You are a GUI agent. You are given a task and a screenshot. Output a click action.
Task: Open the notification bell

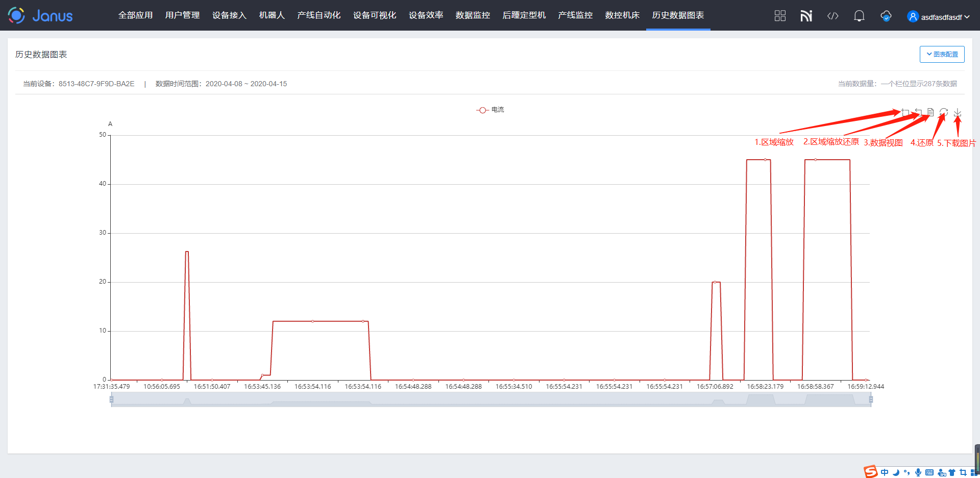coord(859,16)
